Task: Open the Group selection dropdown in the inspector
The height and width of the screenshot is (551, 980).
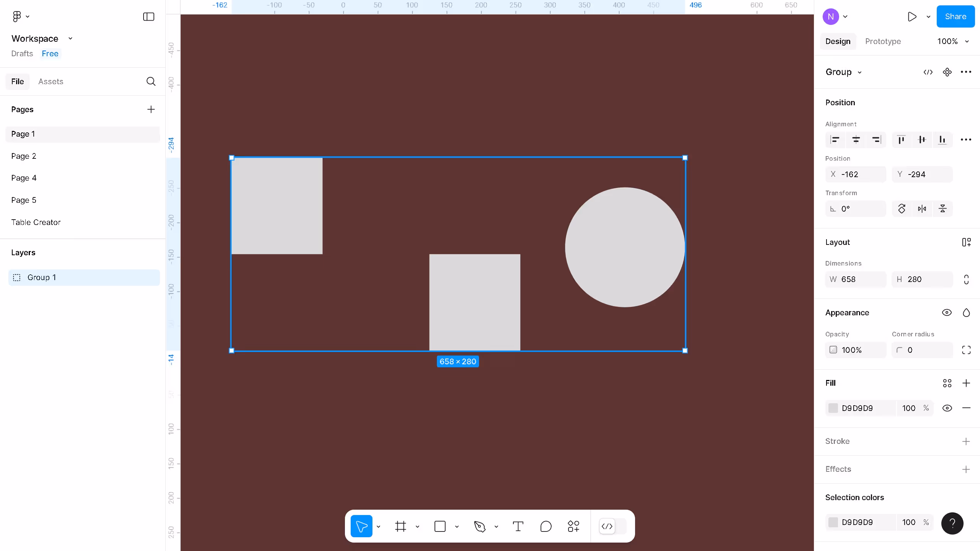Action: coord(859,72)
